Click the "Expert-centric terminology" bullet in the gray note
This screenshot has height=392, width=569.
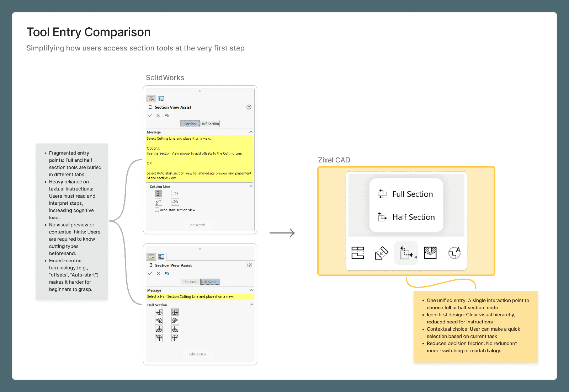tap(74, 275)
